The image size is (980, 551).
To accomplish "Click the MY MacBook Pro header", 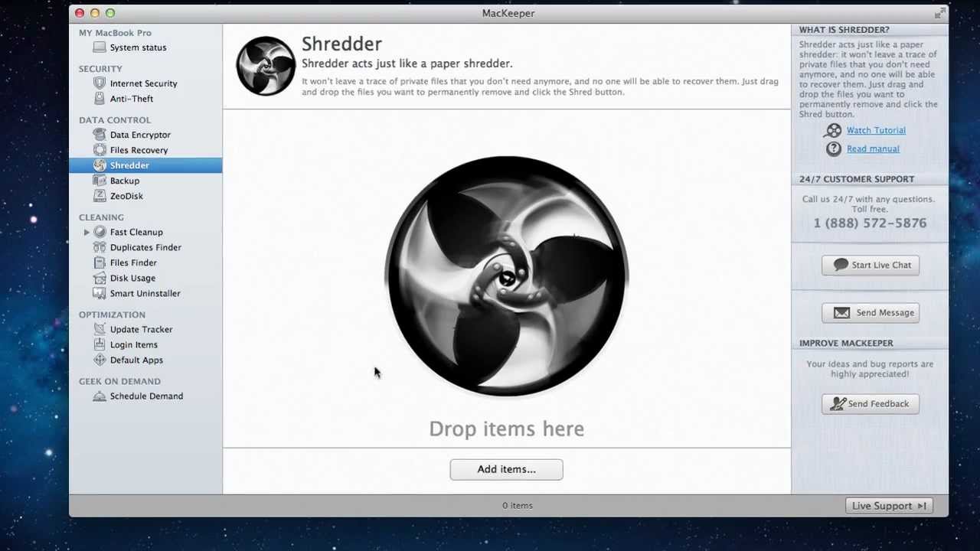I will point(115,33).
